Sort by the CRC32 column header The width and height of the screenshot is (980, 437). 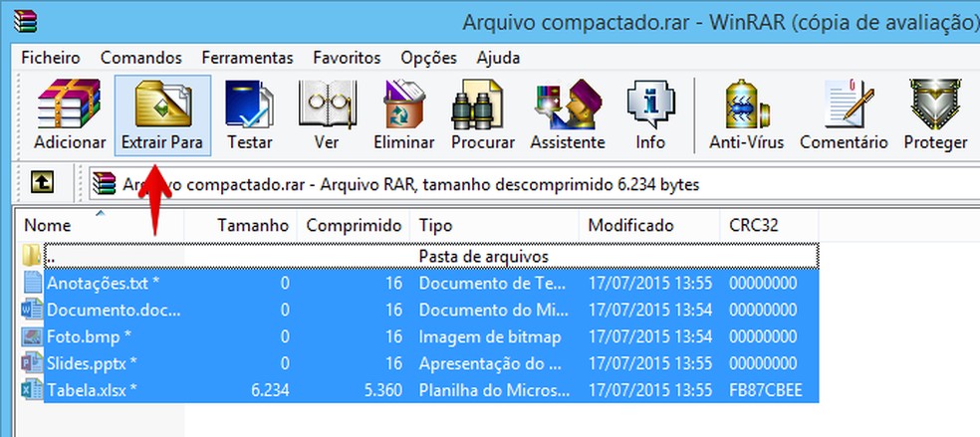pos(770,225)
